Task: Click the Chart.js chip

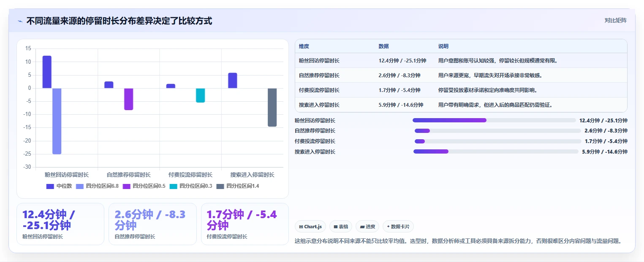Action: tap(310, 227)
